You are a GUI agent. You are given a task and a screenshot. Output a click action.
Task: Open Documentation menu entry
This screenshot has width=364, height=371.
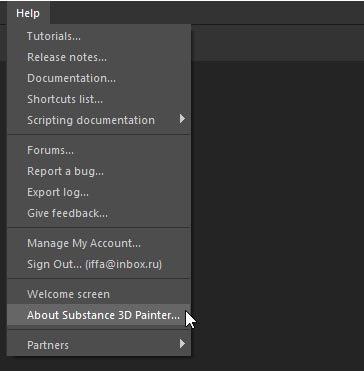click(x=99, y=78)
